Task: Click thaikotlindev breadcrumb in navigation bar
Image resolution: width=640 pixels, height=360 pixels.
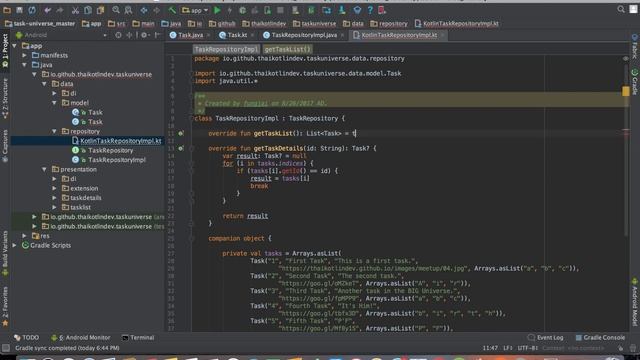Action: [x=264, y=24]
